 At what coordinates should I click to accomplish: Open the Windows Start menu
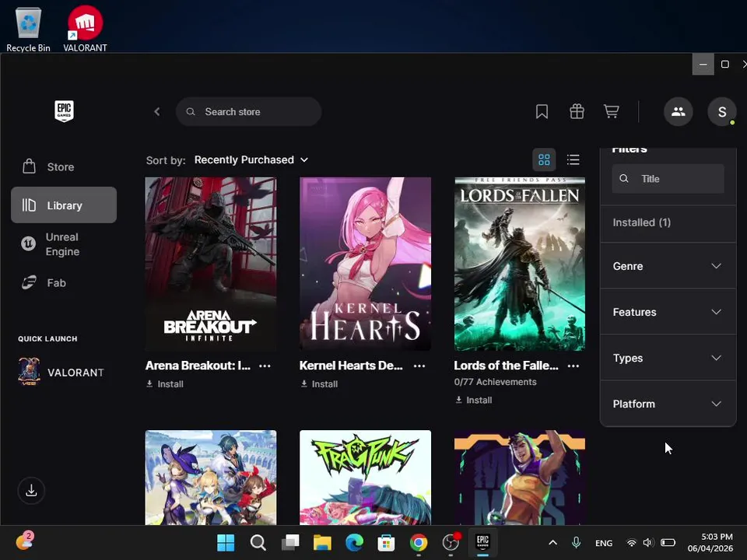pos(226,542)
